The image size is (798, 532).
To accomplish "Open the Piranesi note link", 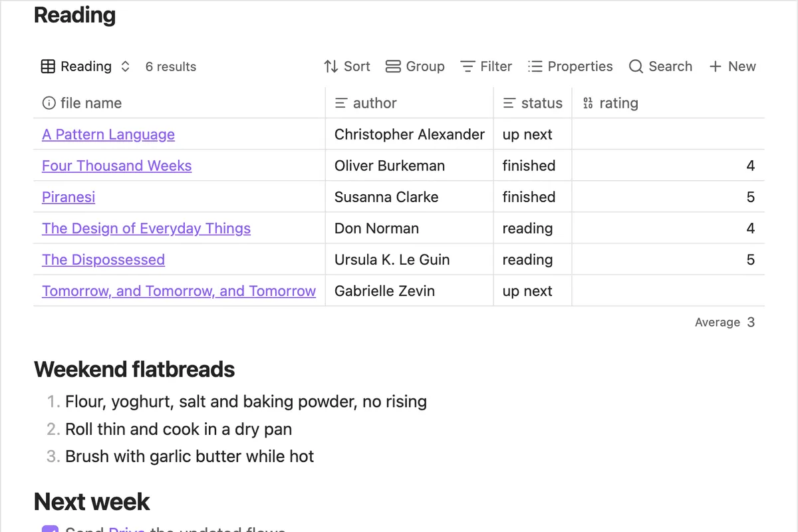I will (68, 197).
